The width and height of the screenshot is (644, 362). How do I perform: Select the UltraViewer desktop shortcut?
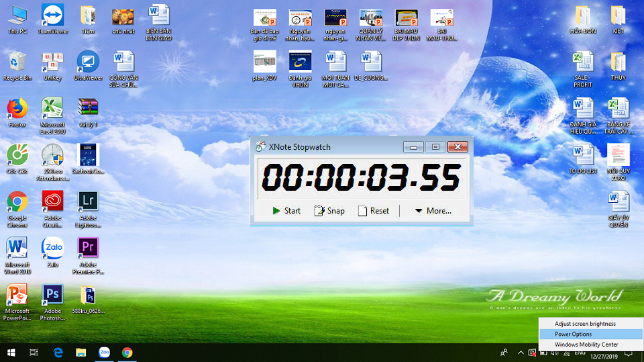(88, 66)
